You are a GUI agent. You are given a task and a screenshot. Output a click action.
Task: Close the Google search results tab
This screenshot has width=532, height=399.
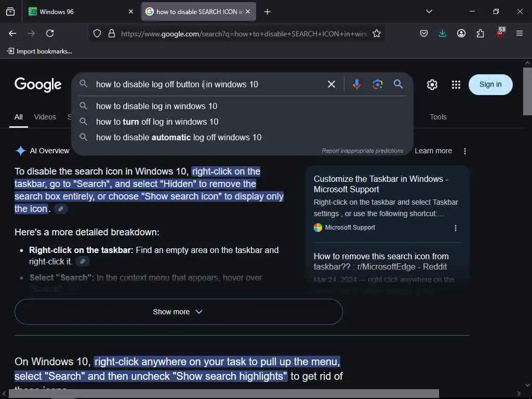(x=248, y=11)
